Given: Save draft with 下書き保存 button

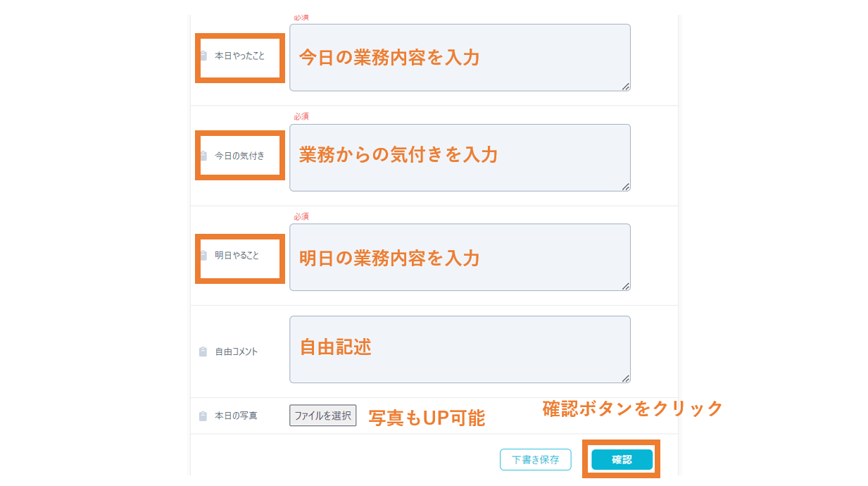Looking at the screenshot, I should (535, 460).
